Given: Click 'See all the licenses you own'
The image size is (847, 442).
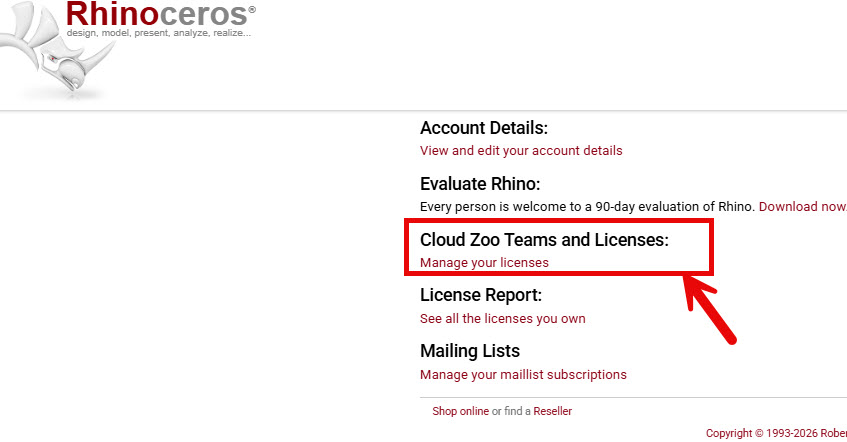Looking at the screenshot, I should [502, 319].
